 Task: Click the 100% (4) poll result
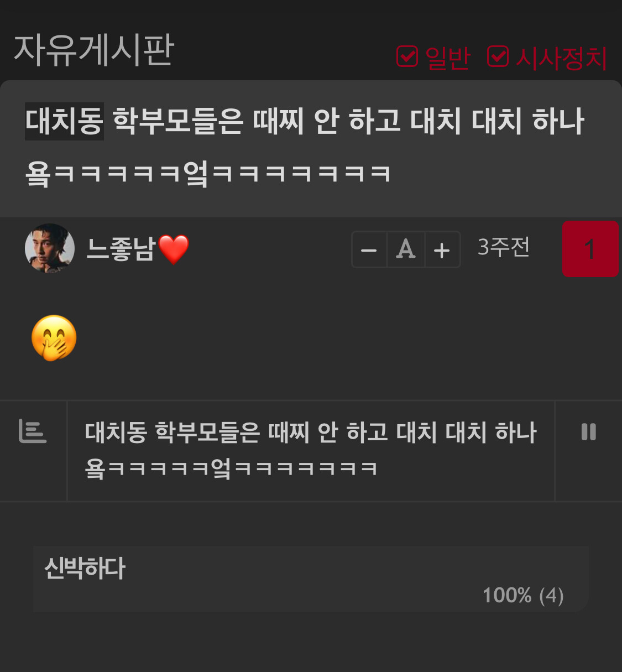click(x=523, y=596)
